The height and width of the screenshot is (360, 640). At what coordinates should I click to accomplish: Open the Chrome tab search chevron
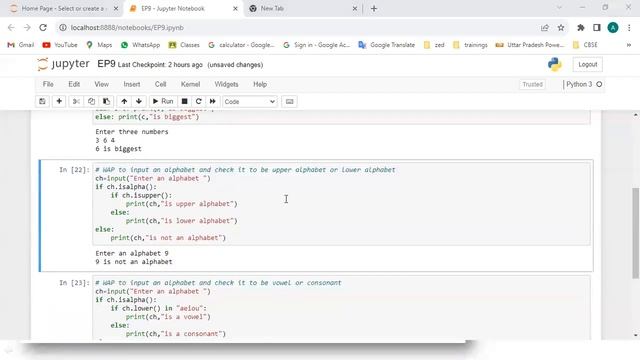click(559, 8)
